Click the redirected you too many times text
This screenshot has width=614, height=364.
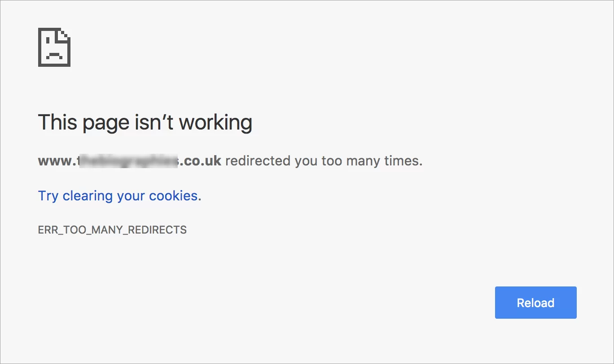(x=324, y=160)
